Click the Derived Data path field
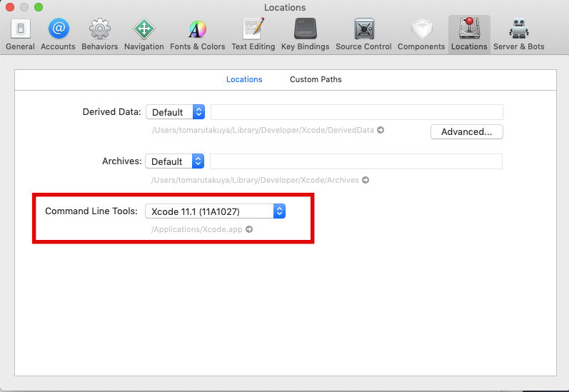The height and width of the screenshot is (392, 569). pos(357,112)
